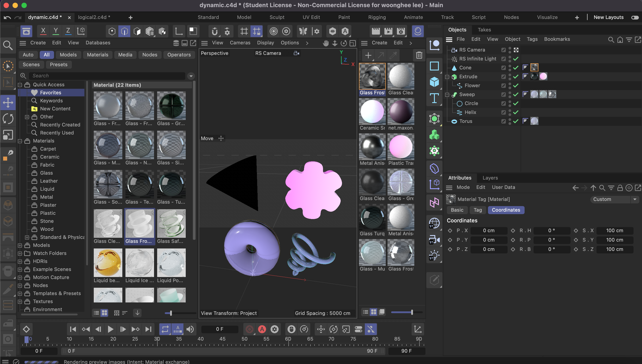Go to the start of timeline

pyautogui.click(x=73, y=329)
